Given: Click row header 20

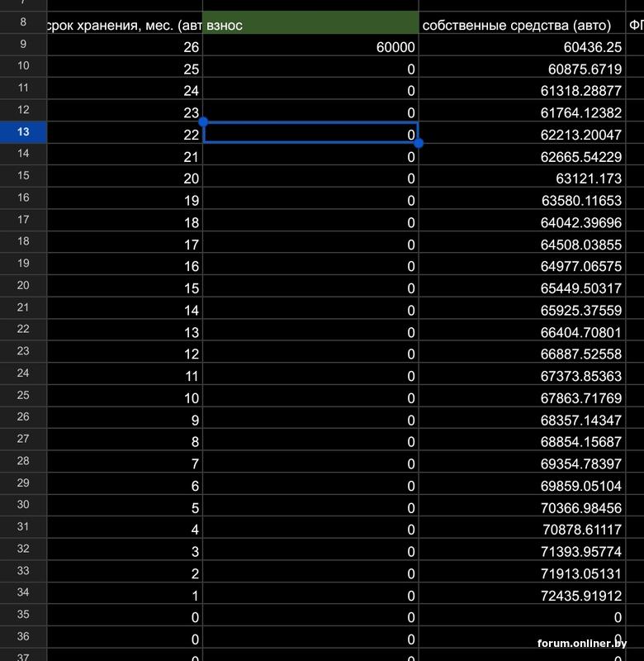Looking at the screenshot, I should [x=23, y=285].
